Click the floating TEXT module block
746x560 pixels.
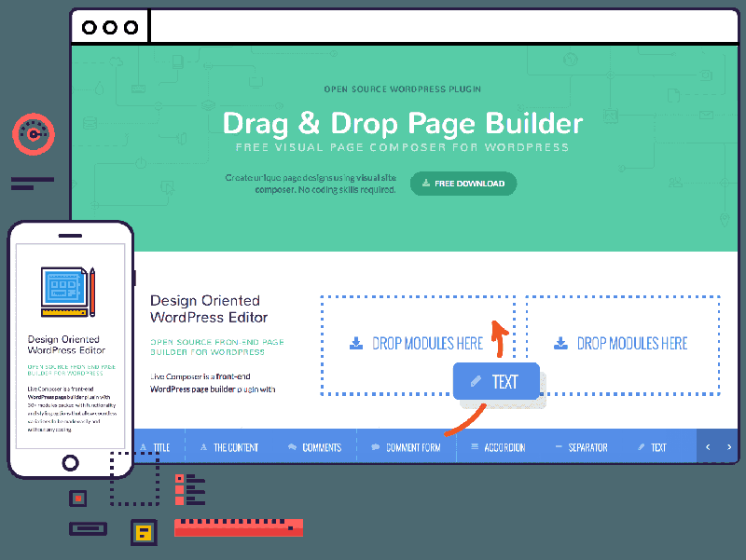tap(496, 381)
